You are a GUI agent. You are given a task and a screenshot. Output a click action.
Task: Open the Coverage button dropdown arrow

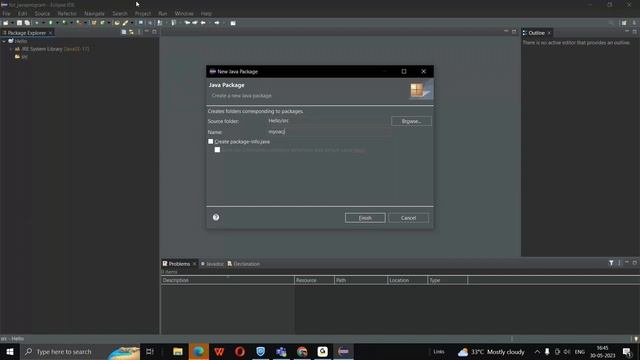point(71,23)
